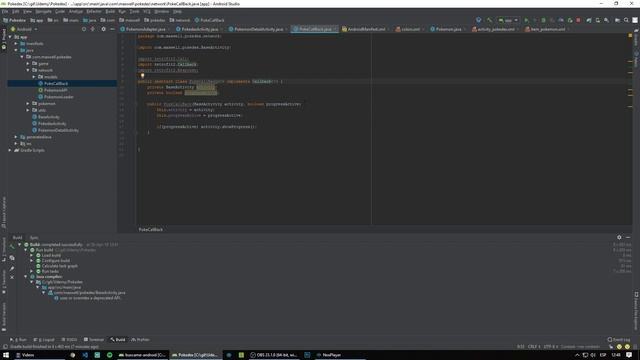This screenshot has height=360, width=640.
Task: Click the Search Everywhere magnifier icon
Action: pos(626,20)
